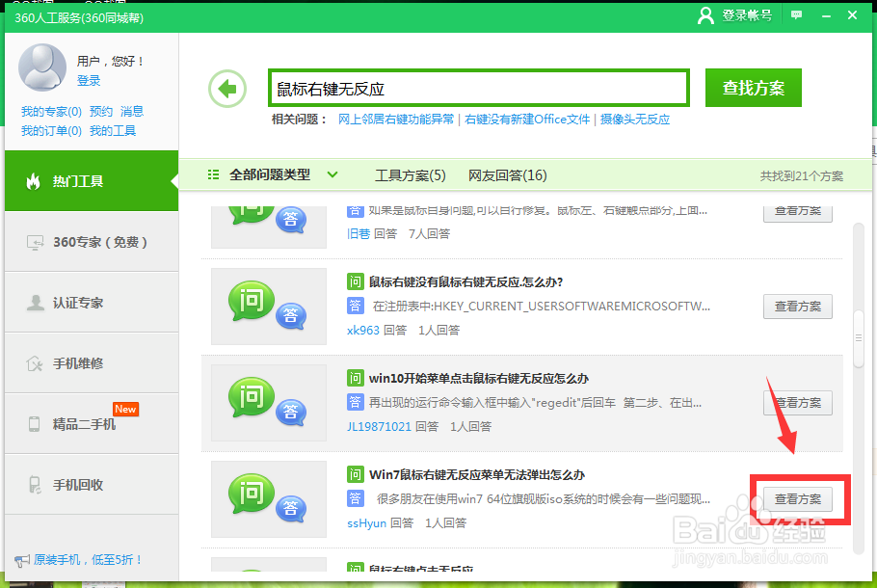Viewport: 877px width, 588px height.
Task: Click the repair icon beside 手机维修
Action: [34, 363]
